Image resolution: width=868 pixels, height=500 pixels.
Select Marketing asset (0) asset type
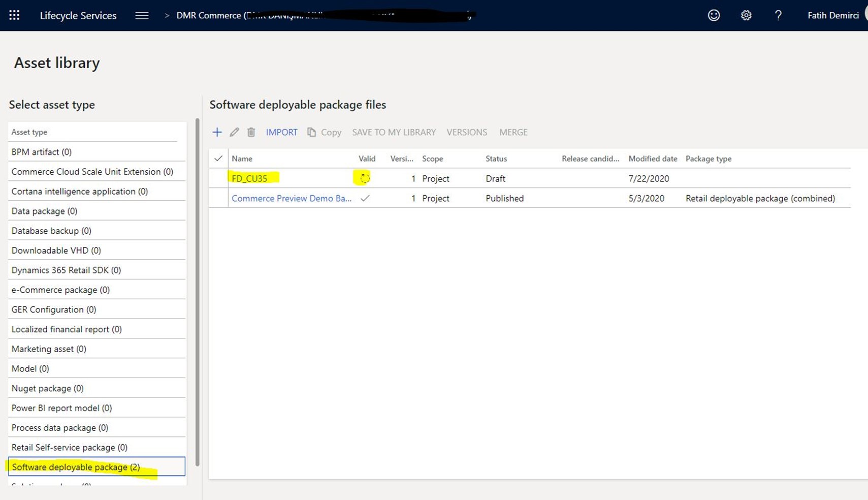97,349
